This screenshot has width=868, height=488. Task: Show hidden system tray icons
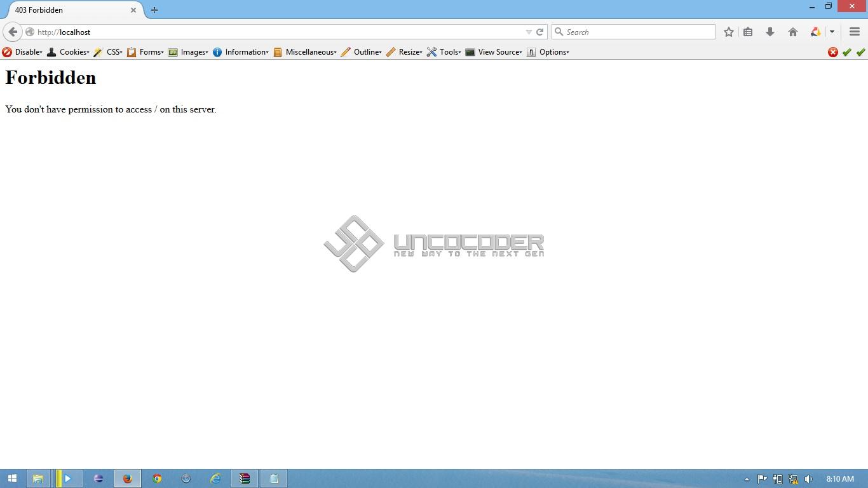747,479
